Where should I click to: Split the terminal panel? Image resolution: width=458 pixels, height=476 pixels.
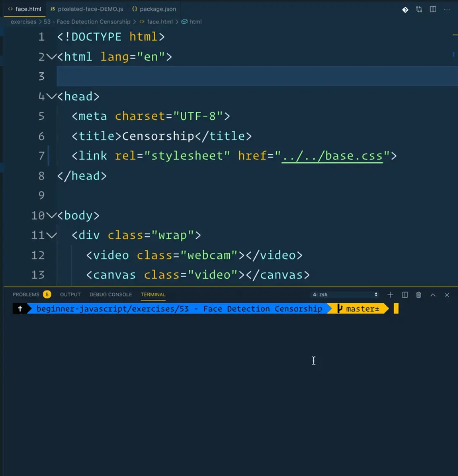pyautogui.click(x=405, y=295)
